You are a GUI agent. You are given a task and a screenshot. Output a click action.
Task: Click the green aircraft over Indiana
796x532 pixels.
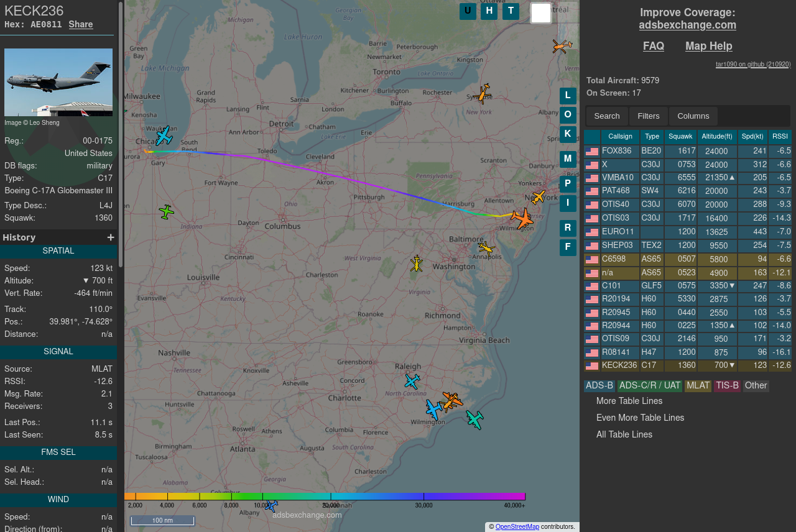[166, 212]
